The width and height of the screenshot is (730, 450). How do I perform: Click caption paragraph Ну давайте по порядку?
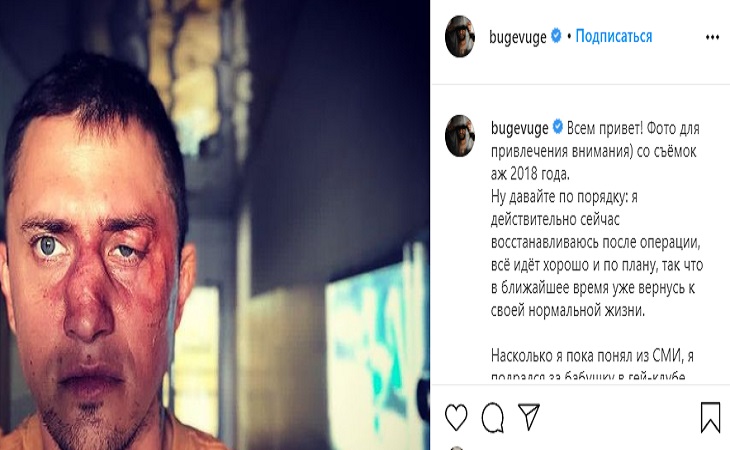(x=597, y=253)
